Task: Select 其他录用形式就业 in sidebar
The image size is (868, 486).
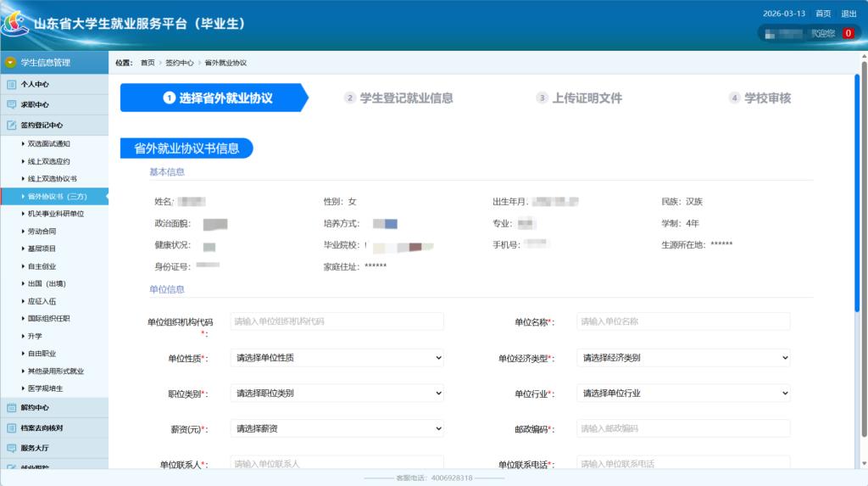Action: pyautogui.click(x=55, y=371)
